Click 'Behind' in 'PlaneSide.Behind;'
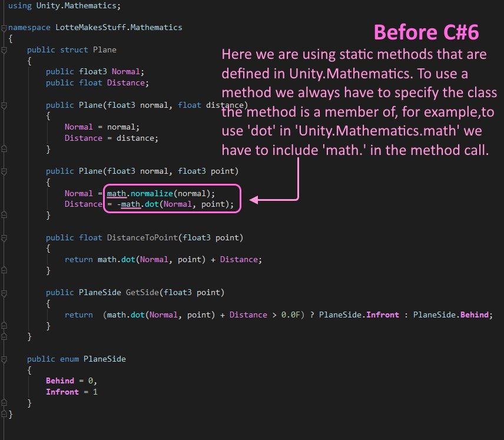 pos(475,315)
